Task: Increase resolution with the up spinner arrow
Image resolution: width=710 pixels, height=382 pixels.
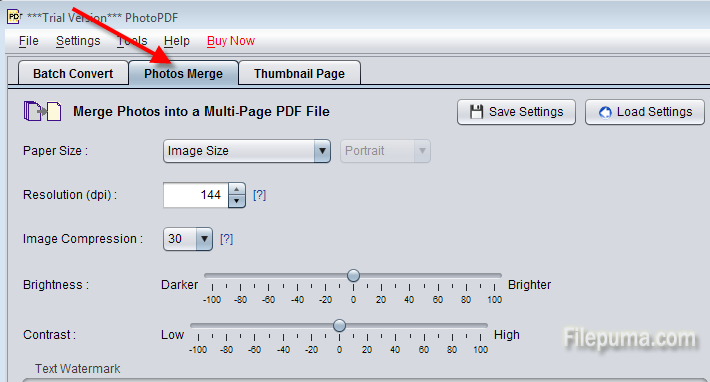Action: pos(237,189)
